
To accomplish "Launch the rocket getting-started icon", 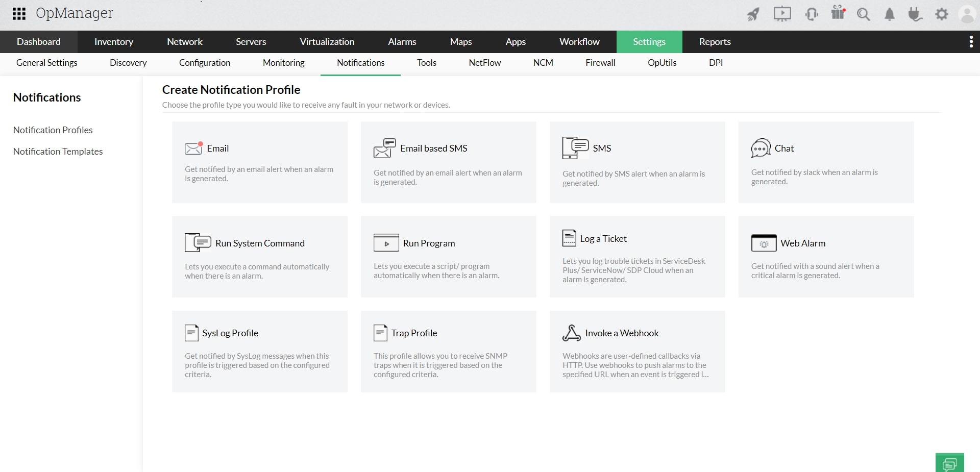I will point(753,14).
